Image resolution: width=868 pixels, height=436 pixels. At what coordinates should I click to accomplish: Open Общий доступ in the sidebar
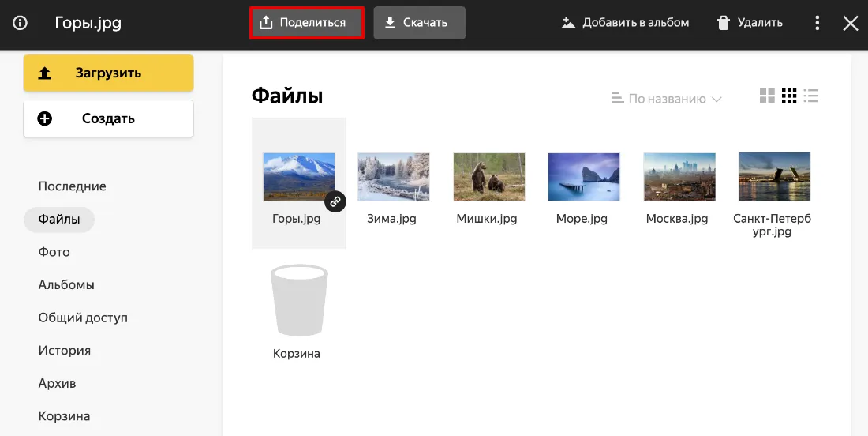click(83, 318)
